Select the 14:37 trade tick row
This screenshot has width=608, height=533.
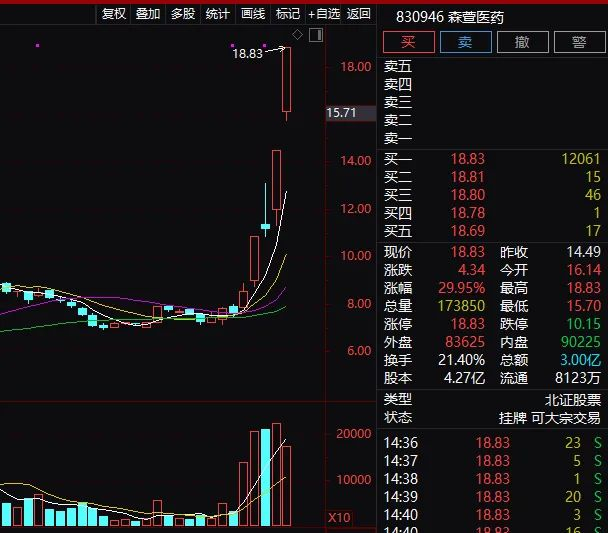[x=492, y=461]
